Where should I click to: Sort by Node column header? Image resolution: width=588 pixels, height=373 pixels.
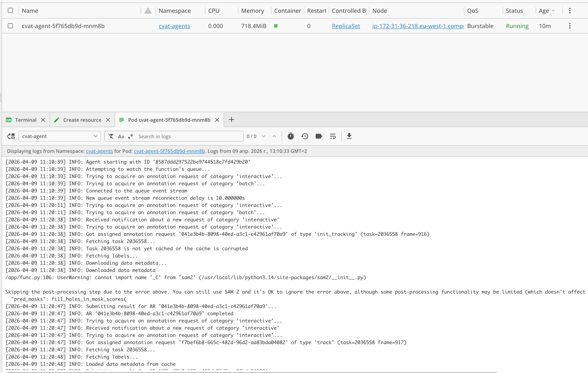point(380,11)
